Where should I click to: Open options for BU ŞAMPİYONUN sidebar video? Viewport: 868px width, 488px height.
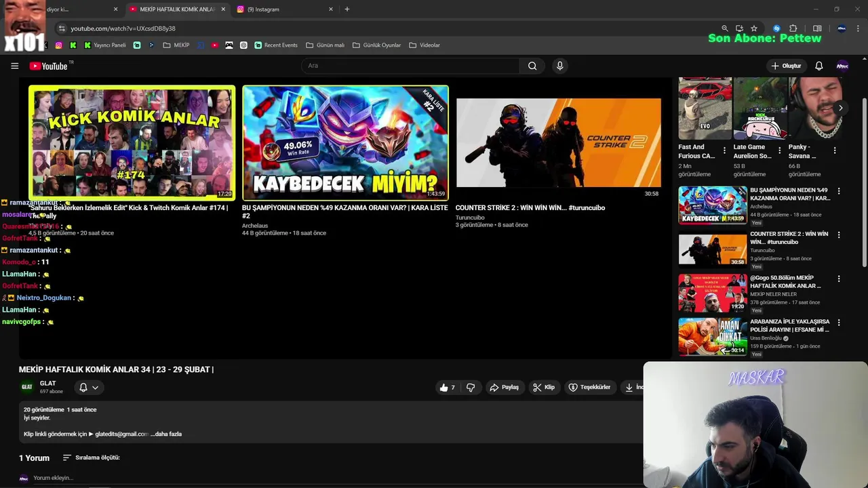839,191
